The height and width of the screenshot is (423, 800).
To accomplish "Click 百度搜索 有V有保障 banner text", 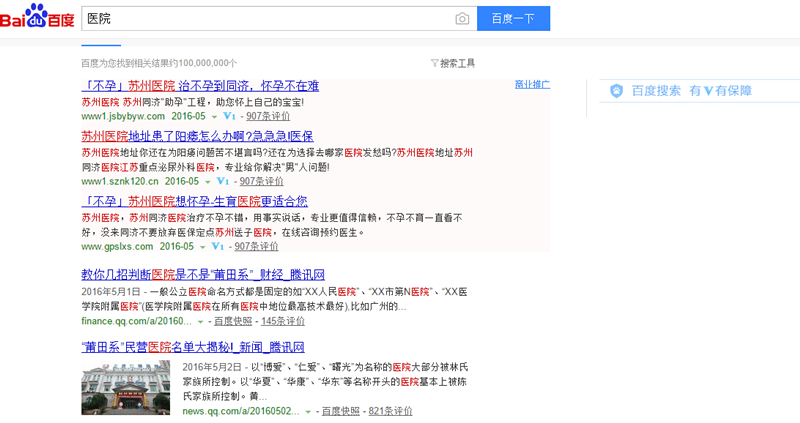I will (x=691, y=91).
